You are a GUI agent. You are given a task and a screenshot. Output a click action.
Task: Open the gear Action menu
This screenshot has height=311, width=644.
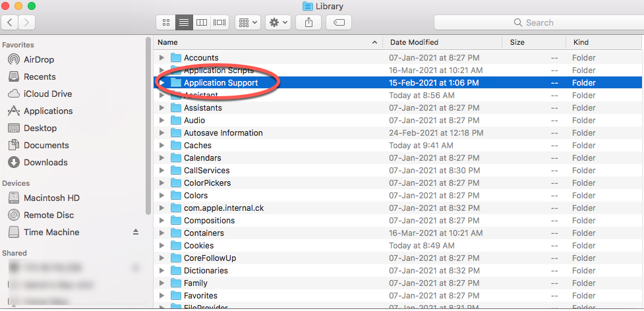(278, 22)
